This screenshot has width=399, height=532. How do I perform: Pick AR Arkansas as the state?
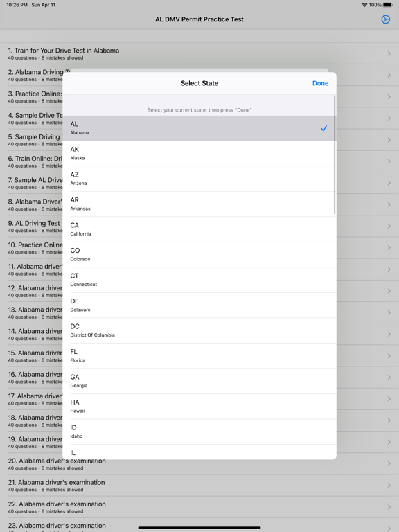pos(199,204)
